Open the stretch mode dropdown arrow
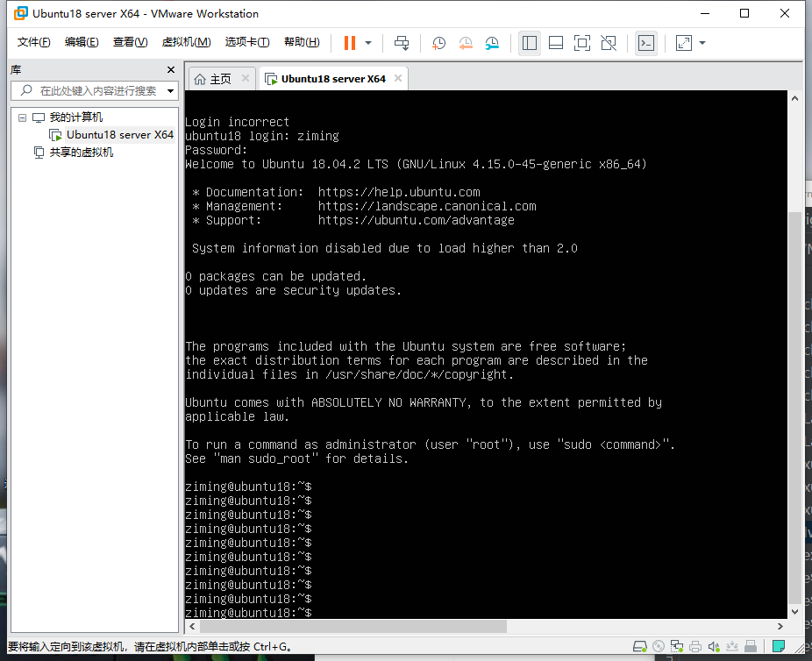Viewport: 812px width, 661px height. 702,43
